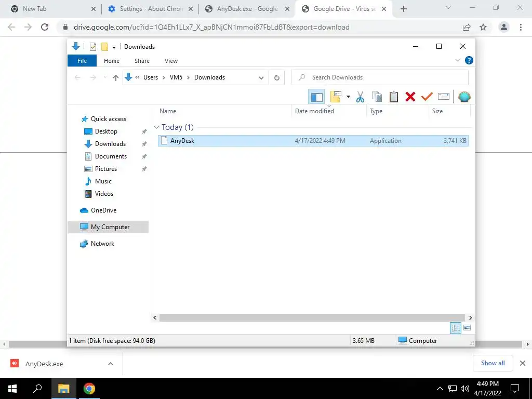
Task: Click the Rename icon in Explorer toolbar
Action: pos(444,97)
